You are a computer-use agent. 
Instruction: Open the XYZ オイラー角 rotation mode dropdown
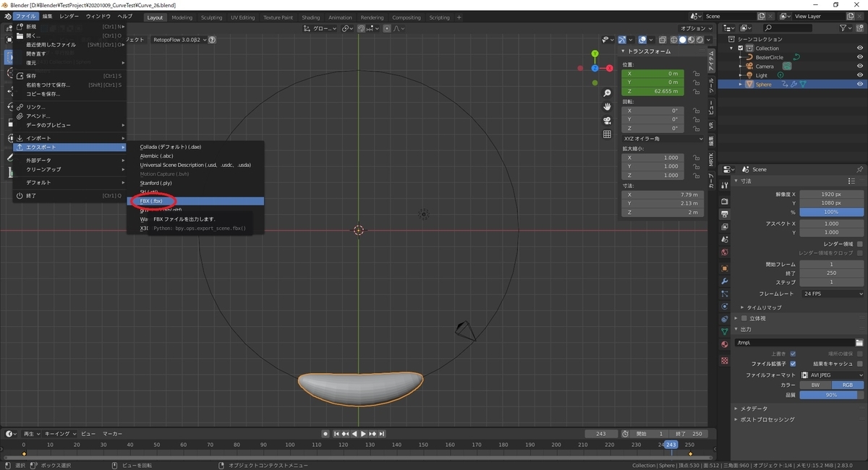(663, 139)
